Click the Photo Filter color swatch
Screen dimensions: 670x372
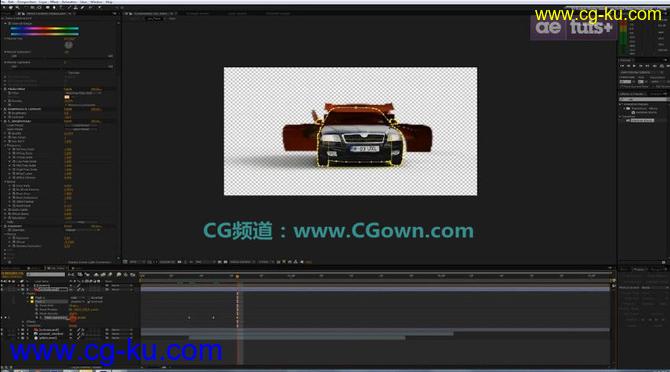(x=67, y=97)
